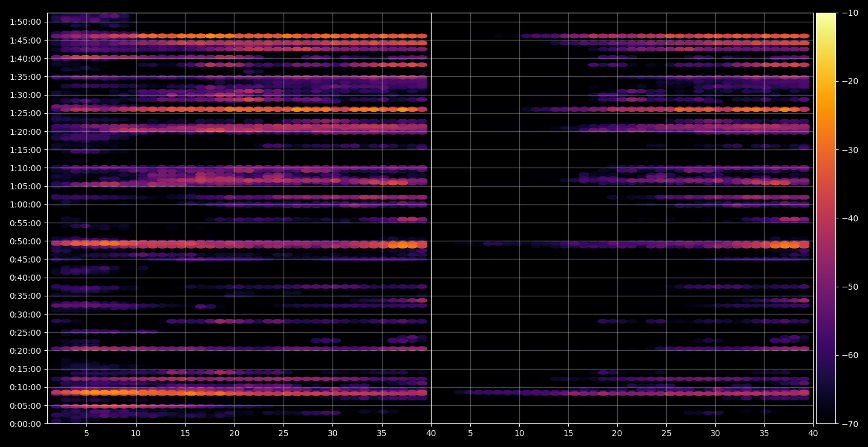Pick the 0:35:00 time axis label
868x447 pixels.
25,296
